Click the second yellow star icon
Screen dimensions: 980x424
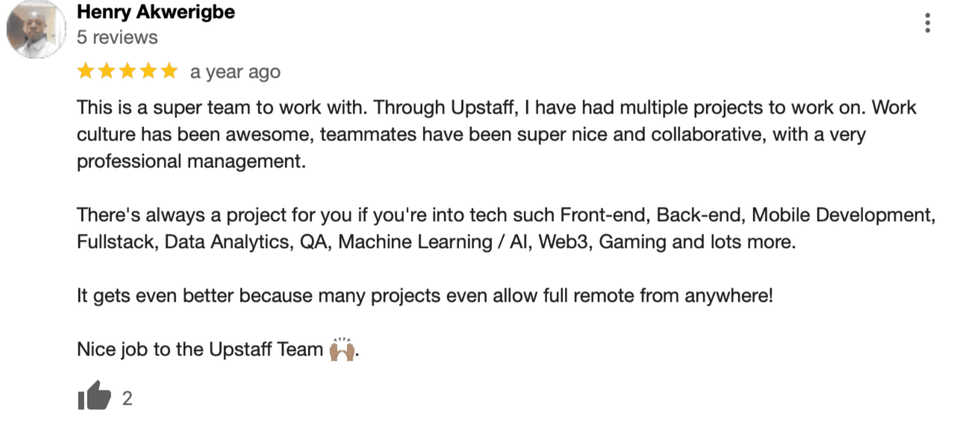click(x=107, y=71)
